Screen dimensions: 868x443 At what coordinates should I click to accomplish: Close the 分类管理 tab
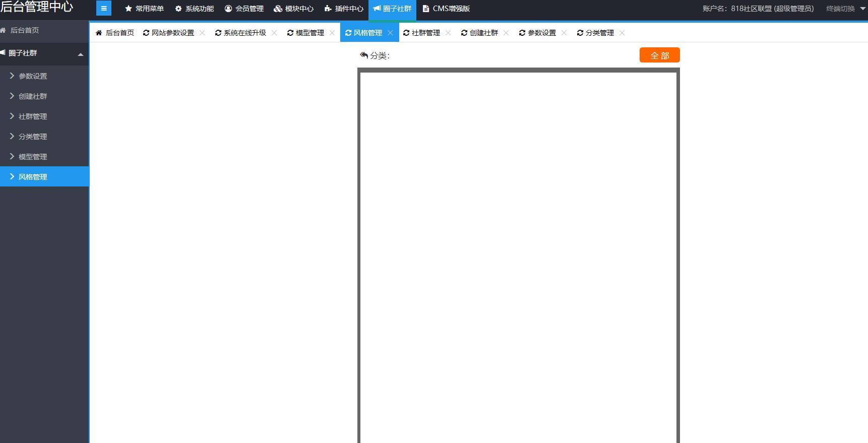pos(622,33)
